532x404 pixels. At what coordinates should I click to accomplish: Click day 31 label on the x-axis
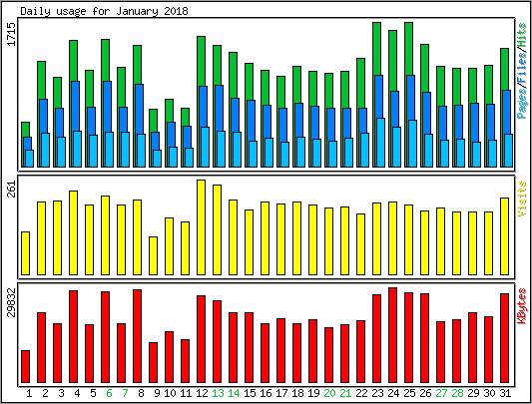pos(505,393)
